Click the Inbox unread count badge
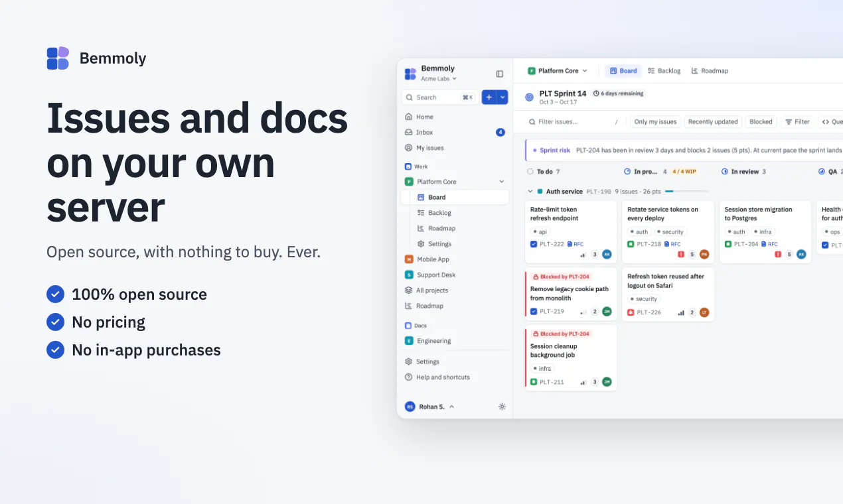Screen dimensions: 843x504 click(500, 132)
